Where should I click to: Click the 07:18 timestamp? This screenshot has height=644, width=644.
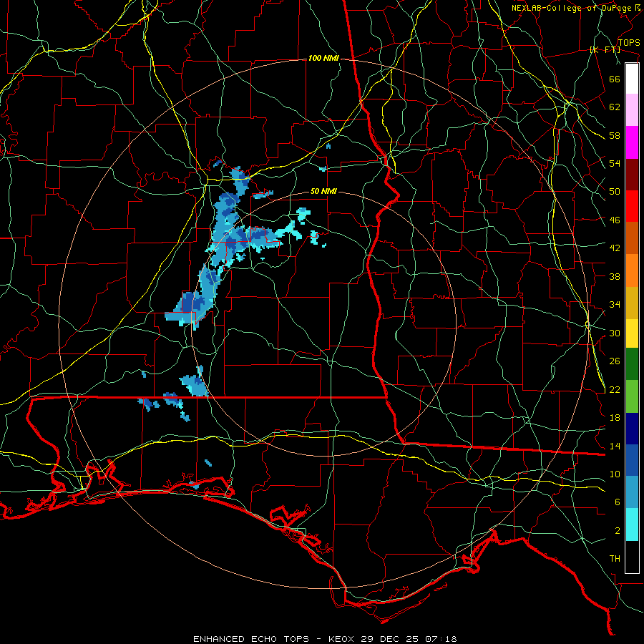click(x=439, y=639)
